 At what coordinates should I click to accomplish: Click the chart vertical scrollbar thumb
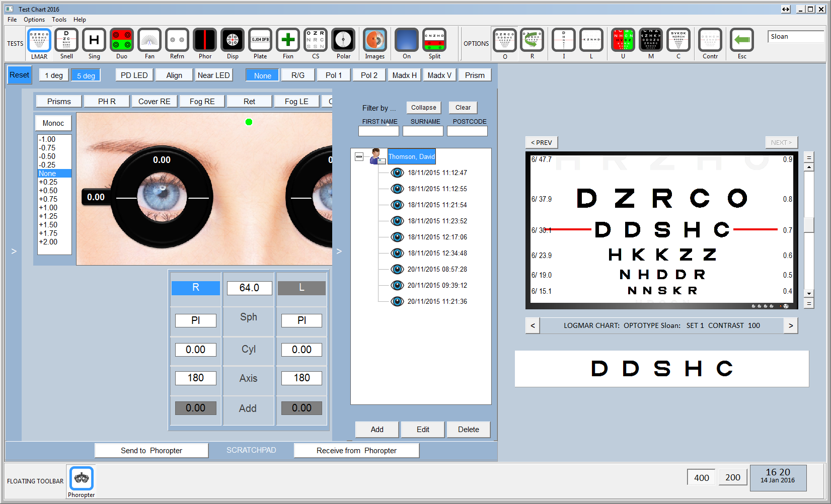click(809, 224)
